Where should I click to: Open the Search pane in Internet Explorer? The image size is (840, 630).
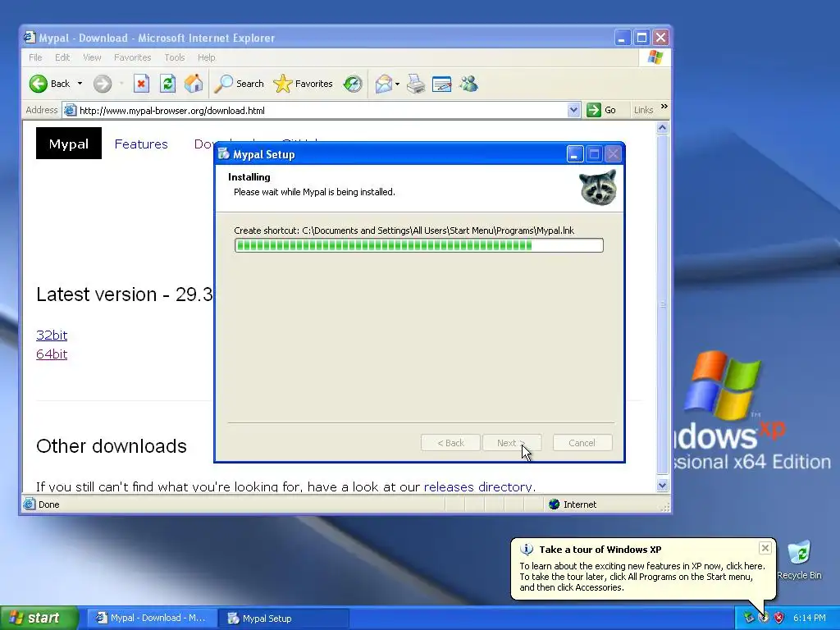[240, 84]
